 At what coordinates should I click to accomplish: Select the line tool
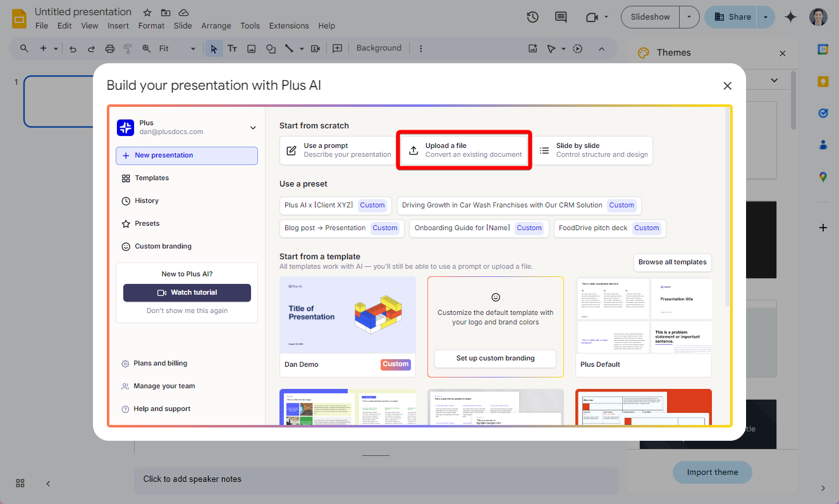(290, 48)
